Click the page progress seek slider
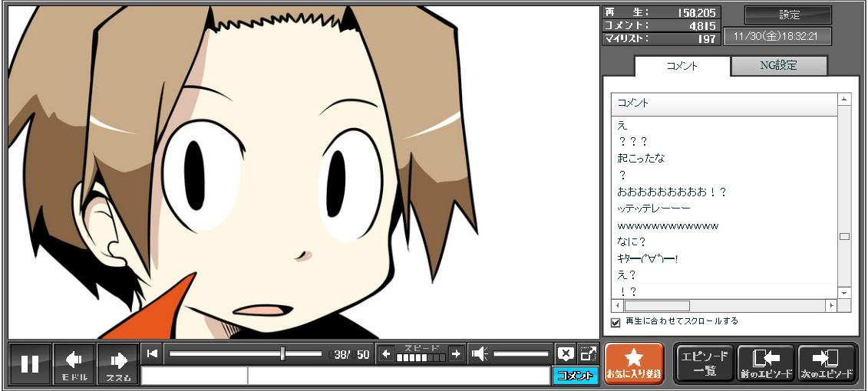Screen dimensions: 868x391 [246, 353]
